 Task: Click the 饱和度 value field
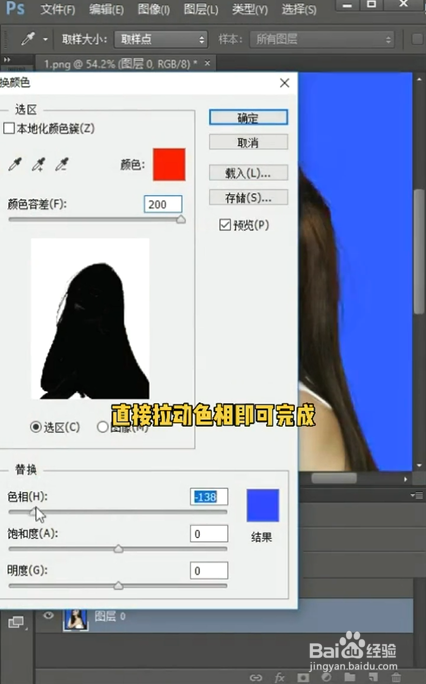click(209, 534)
